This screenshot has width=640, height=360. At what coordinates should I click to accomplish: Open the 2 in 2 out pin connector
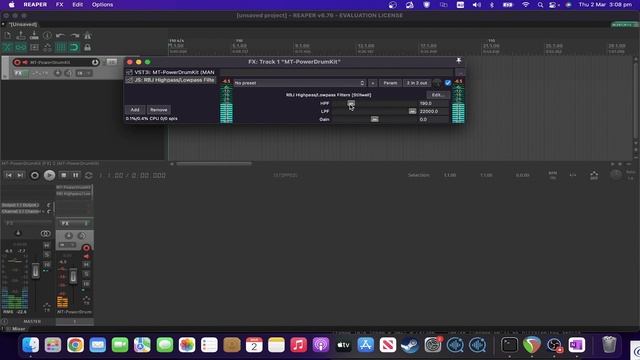(417, 83)
